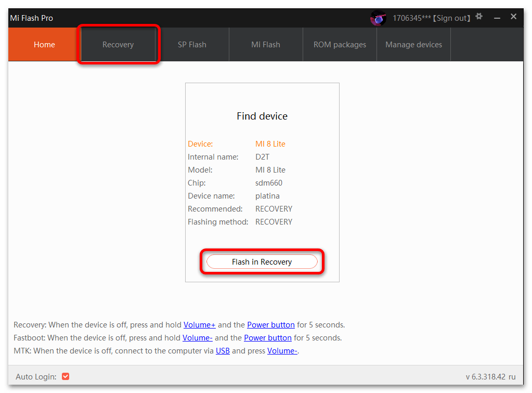The height and width of the screenshot is (393, 532).
Task: Click the Flashing method value RECOVERY
Action: [274, 222]
